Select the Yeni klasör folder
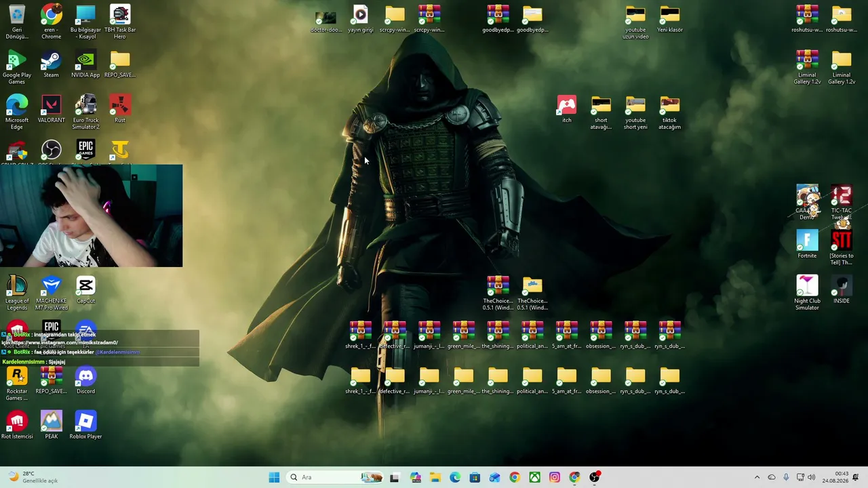 pyautogui.click(x=670, y=19)
